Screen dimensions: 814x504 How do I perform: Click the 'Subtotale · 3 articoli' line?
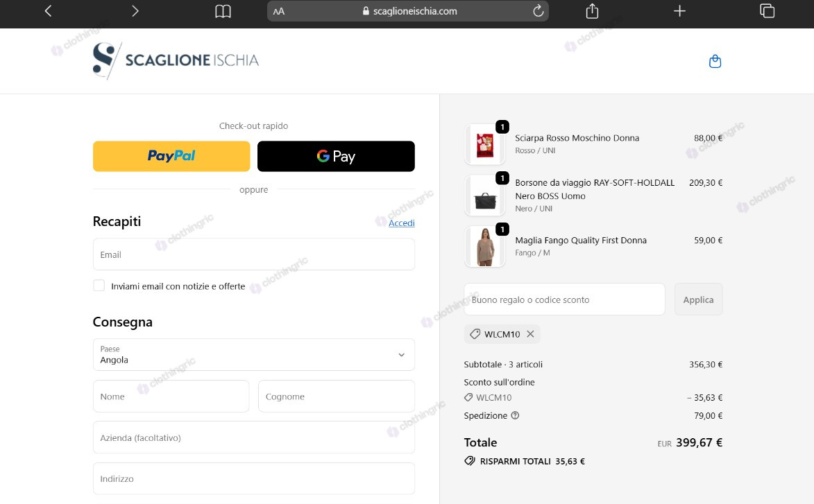tap(503, 364)
